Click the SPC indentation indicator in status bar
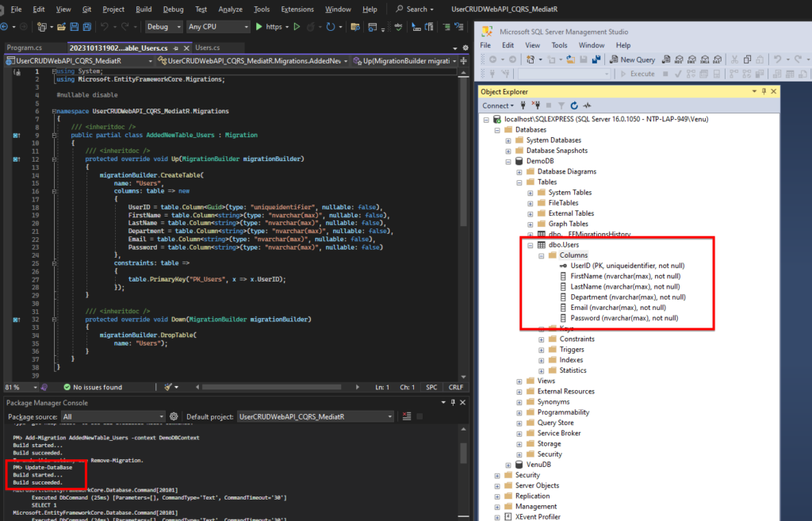 pyautogui.click(x=431, y=387)
